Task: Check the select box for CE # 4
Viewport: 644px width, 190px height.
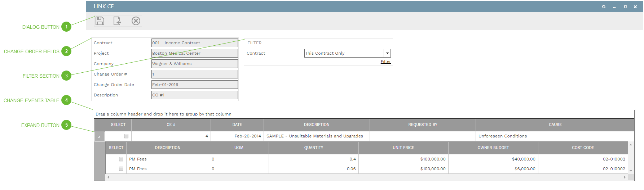Action: click(x=126, y=136)
